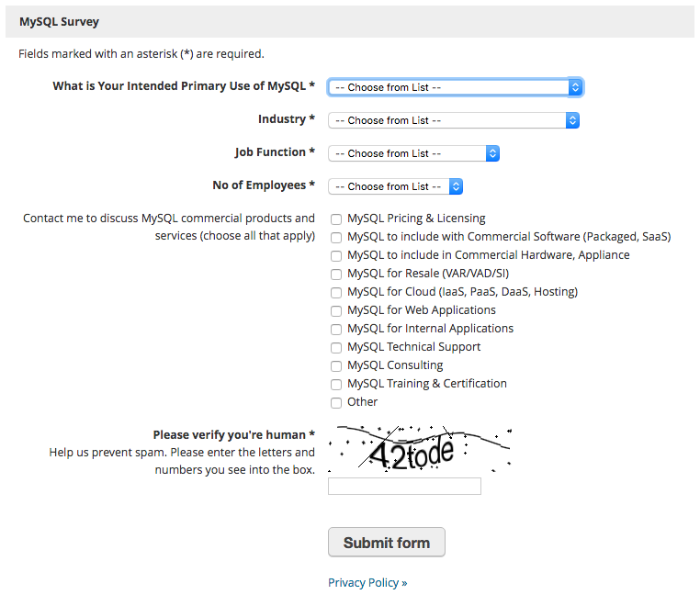
Task: Open the Job Function dropdown
Action: pyautogui.click(x=413, y=153)
